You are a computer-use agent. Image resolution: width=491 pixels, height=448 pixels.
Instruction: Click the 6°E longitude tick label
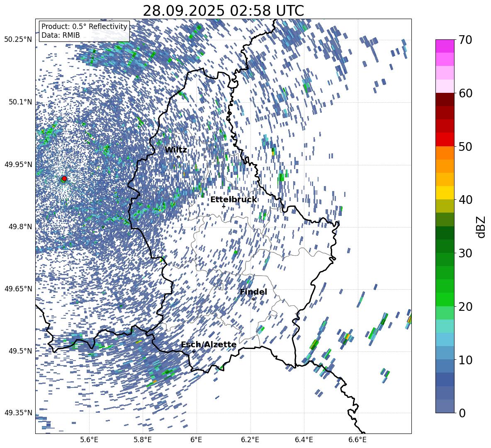(x=196, y=440)
